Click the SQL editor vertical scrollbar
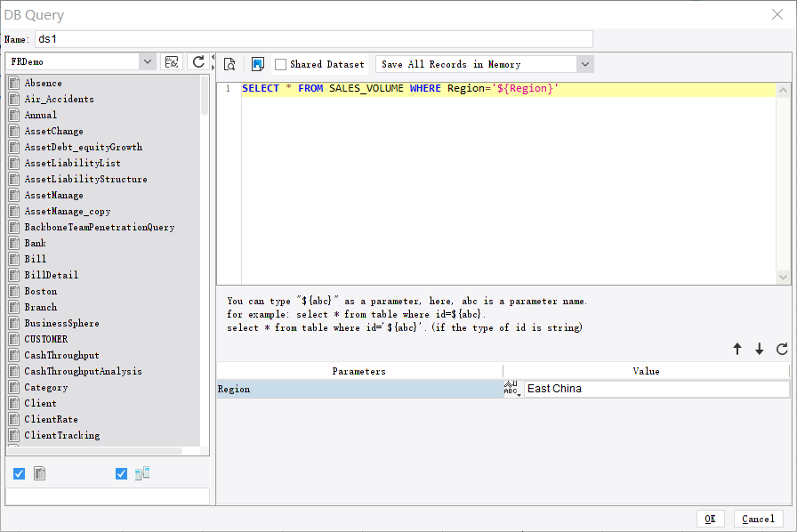Viewport: 797px width, 532px height. [x=783, y=182]
